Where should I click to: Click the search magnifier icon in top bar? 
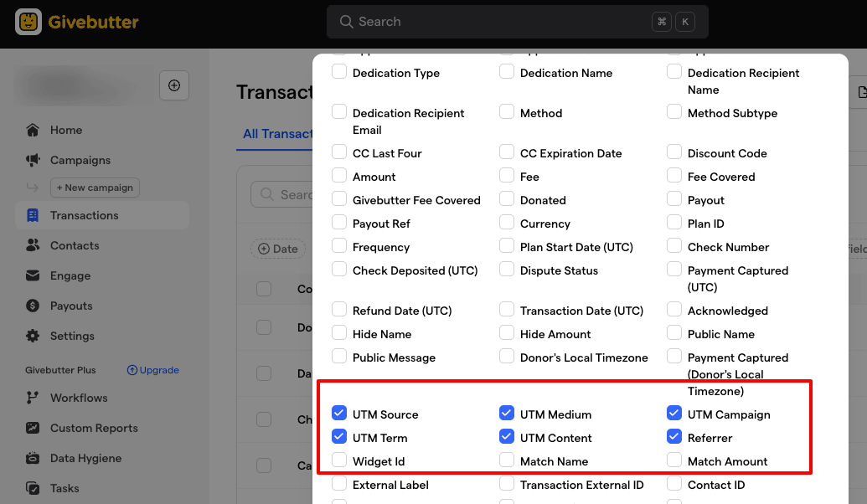coord(346,22)
